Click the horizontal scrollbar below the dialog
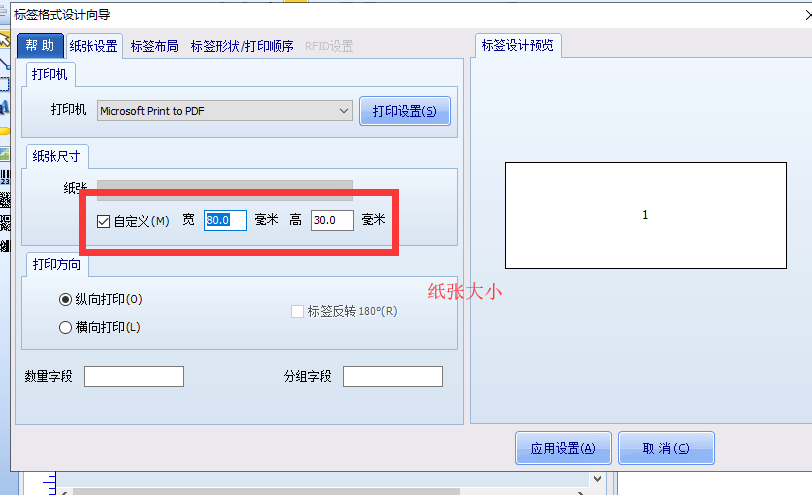The width and height of the screenshot is (812, 495). (320, 490)
